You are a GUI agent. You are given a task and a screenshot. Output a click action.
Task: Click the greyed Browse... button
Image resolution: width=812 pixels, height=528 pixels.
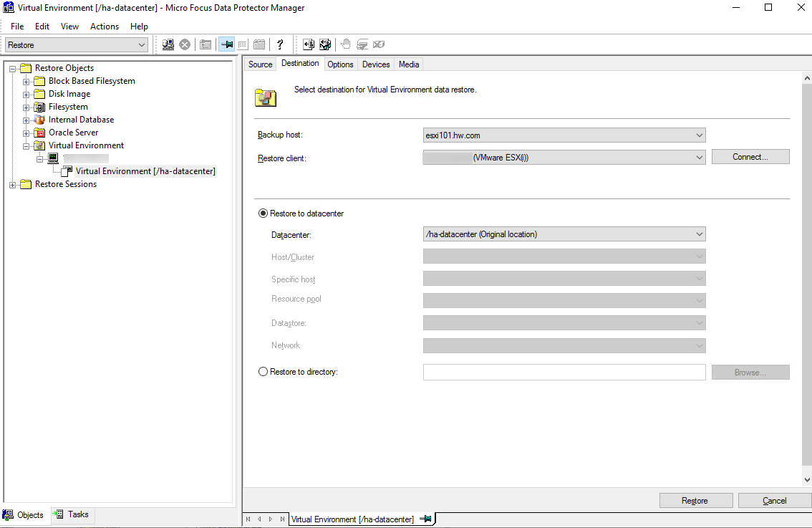tap(750, 372)
